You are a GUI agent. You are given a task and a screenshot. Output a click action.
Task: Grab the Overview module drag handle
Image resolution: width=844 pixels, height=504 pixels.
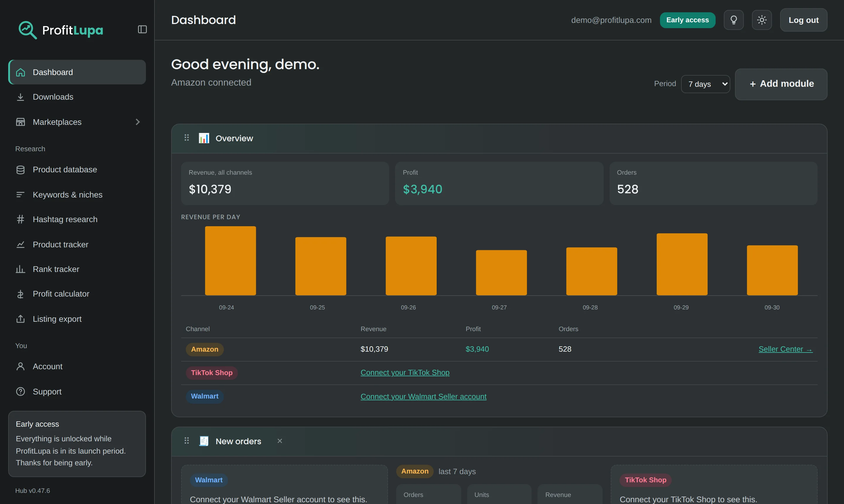(186, 138)
